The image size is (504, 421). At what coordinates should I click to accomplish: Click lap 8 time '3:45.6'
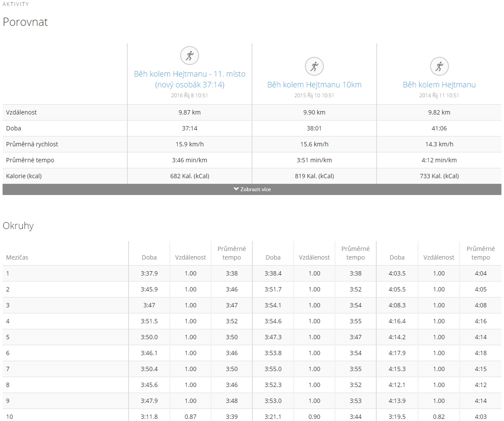149,385
